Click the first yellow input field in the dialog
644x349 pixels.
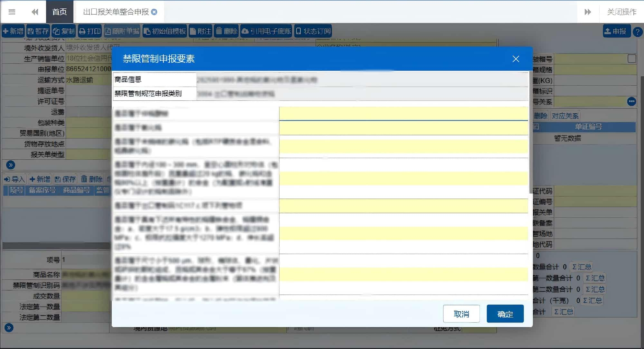point(402,113)
